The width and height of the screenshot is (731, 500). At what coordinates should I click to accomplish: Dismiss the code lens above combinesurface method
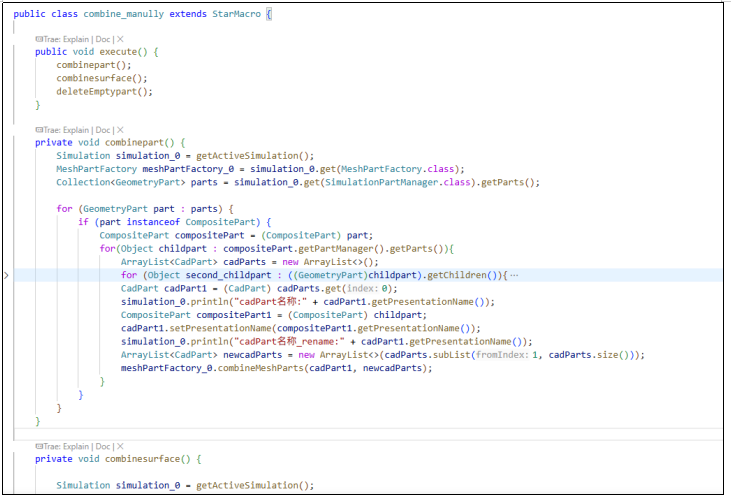(x=120, y=446)
